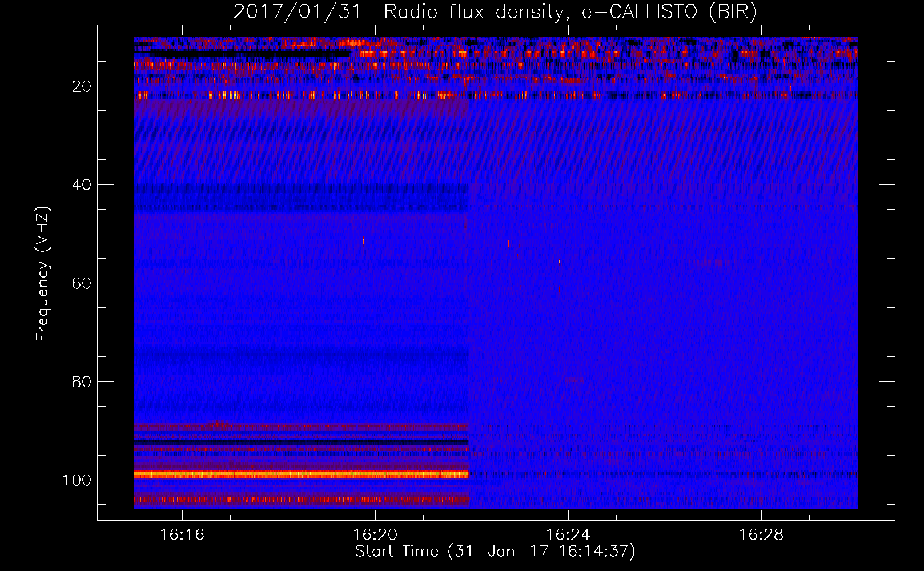Click the 16:16 time tick label
Image resolution: width=924 pixels, height=571 pixels.
[182, 534]
